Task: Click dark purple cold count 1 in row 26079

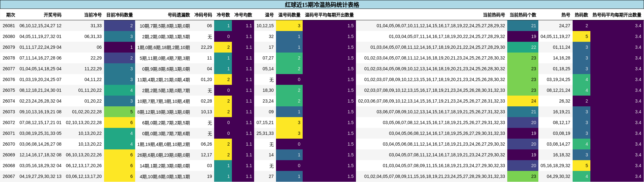Action: point(120,47)
